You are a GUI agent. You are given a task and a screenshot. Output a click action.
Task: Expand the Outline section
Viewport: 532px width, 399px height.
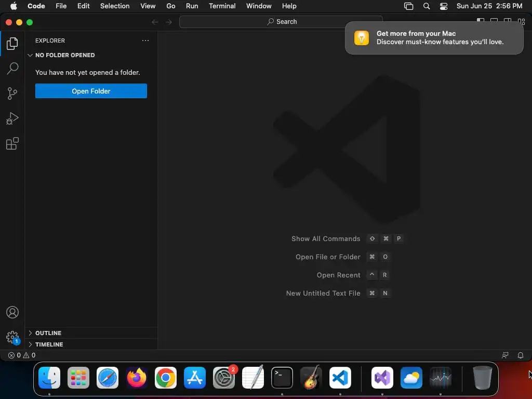(x=91, y=333)
